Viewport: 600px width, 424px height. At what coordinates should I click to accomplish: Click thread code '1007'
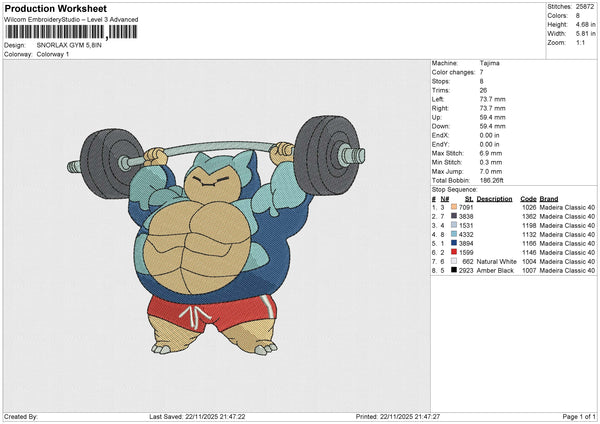tap(529, 271)
